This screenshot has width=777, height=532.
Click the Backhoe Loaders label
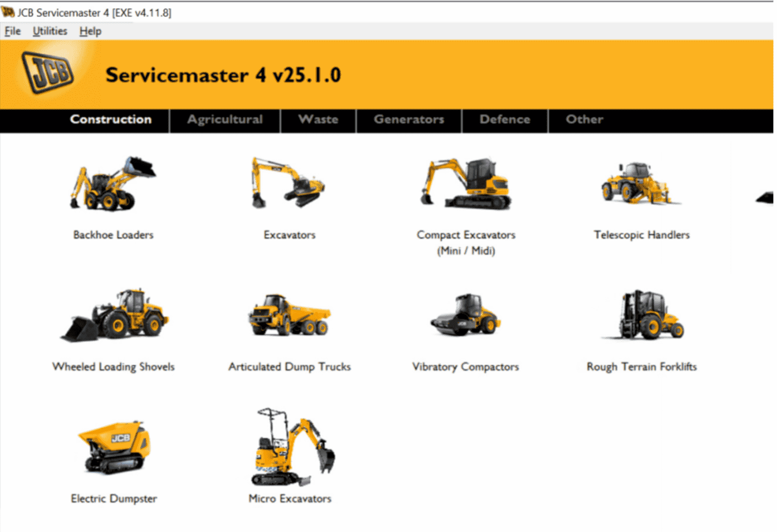pos(113,235)
